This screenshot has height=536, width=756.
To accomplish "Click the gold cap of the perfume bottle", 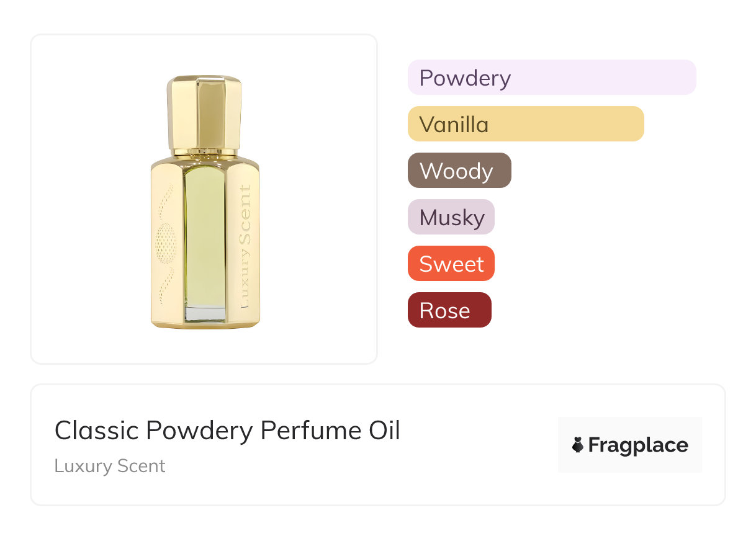I will click(204, 112).
